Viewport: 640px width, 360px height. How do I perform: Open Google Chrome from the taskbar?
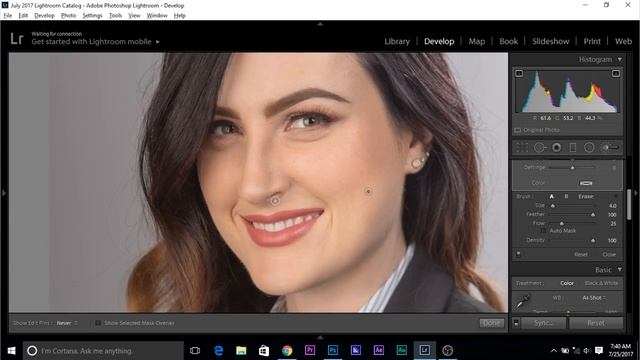[287, 351]
